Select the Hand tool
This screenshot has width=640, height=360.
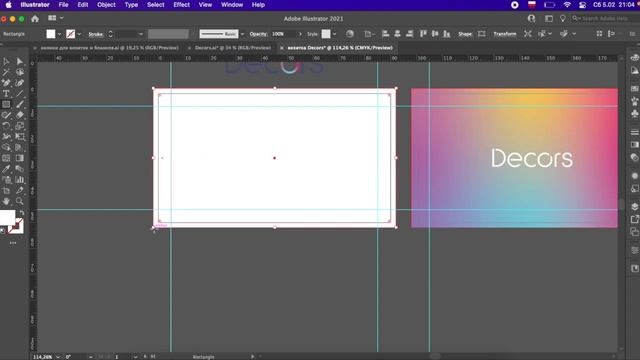6,201
